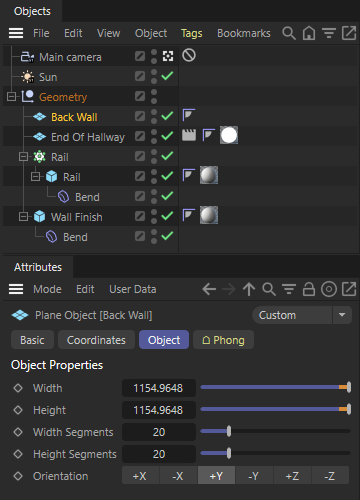The height and width of the screenshot is (500, 360).
Task: Click the lock icon in Attributes toolbar
Action: point(309,289)
